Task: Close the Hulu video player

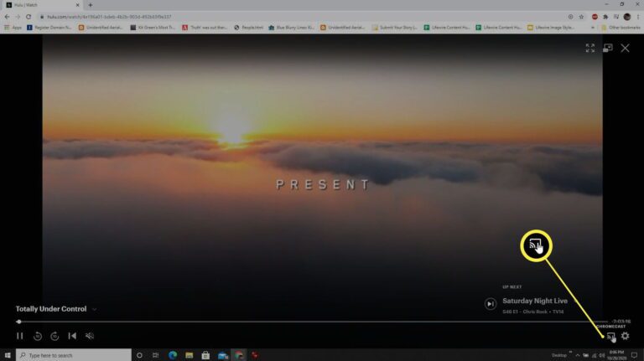Action: [625, 48]
